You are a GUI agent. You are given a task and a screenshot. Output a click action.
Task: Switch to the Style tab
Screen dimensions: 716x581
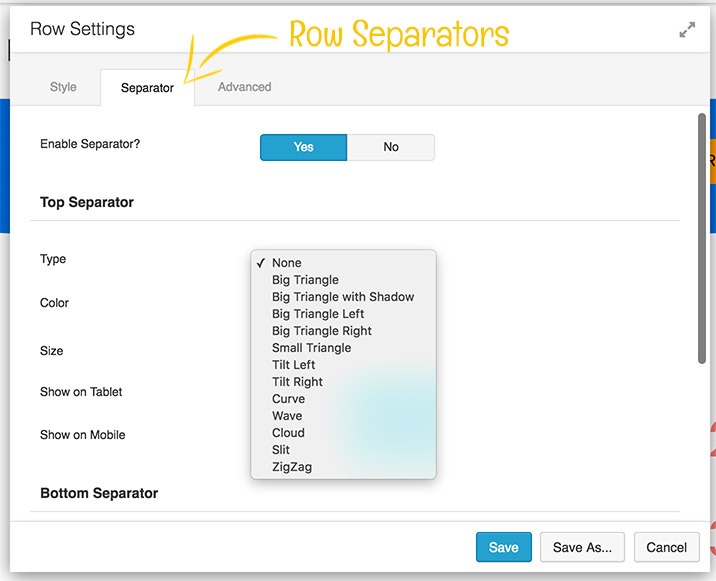coord(63,87)
